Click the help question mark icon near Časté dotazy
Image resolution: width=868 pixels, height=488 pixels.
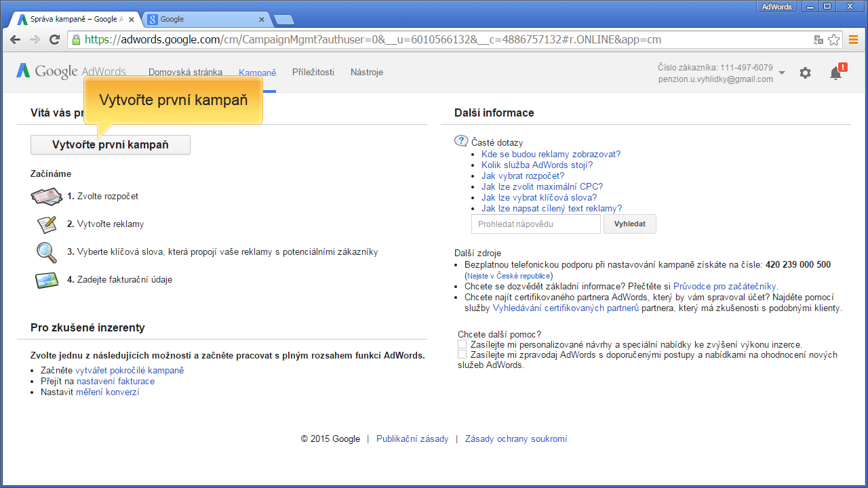coord(461,141)
